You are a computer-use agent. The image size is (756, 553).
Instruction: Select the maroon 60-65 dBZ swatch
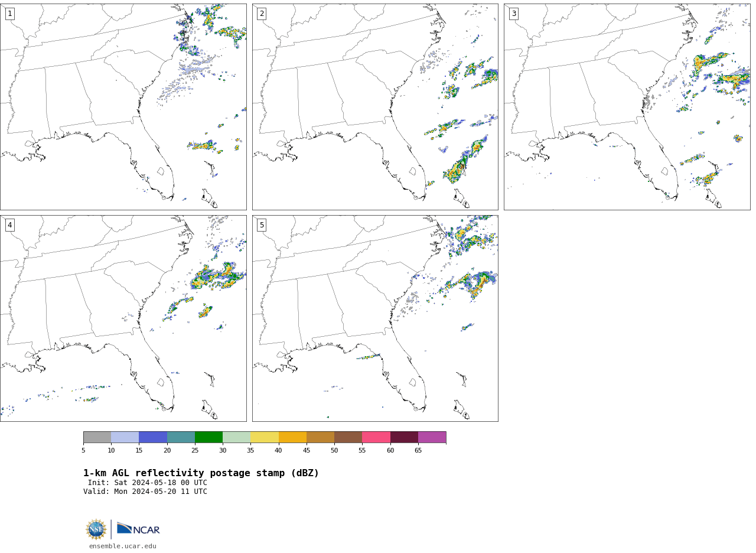pyautogui.click(x=404, y=437)
